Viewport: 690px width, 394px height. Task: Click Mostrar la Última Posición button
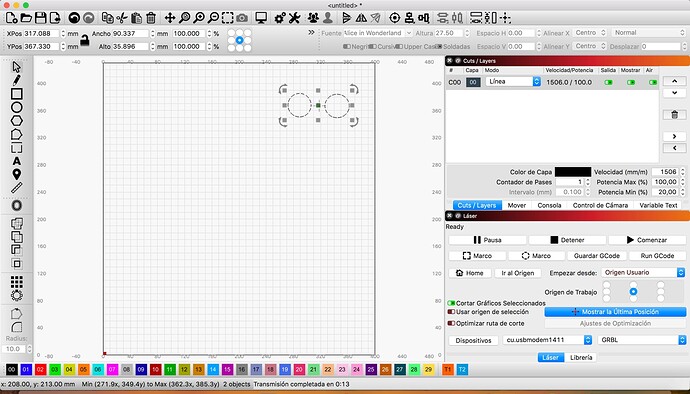(x=615, y=312)
